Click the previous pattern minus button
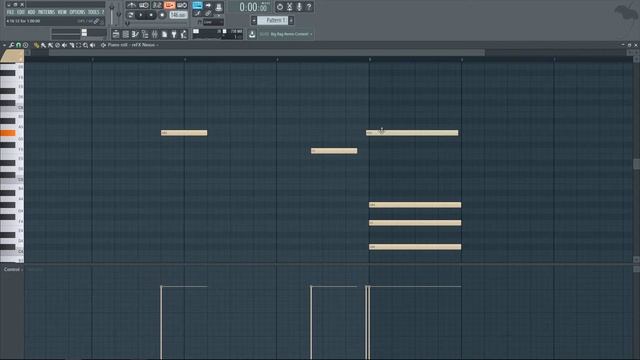This screenshot has height=360, width=640. coord(254,20)
